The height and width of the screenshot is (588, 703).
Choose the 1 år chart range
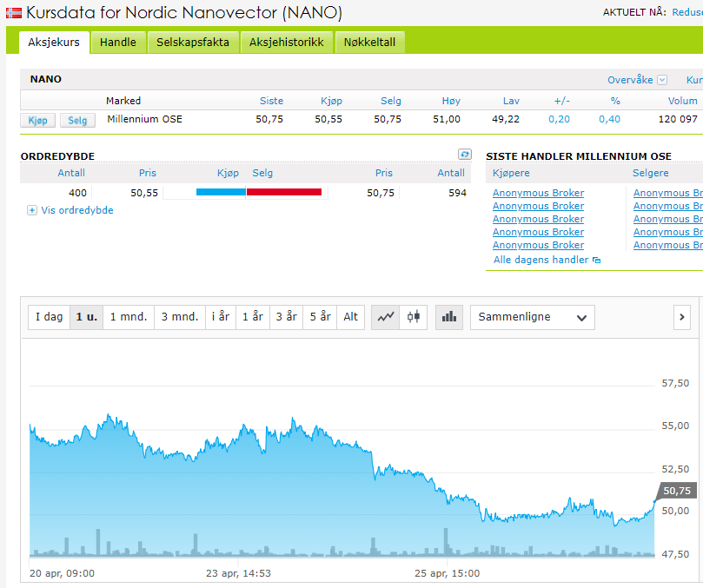(253, 317)
